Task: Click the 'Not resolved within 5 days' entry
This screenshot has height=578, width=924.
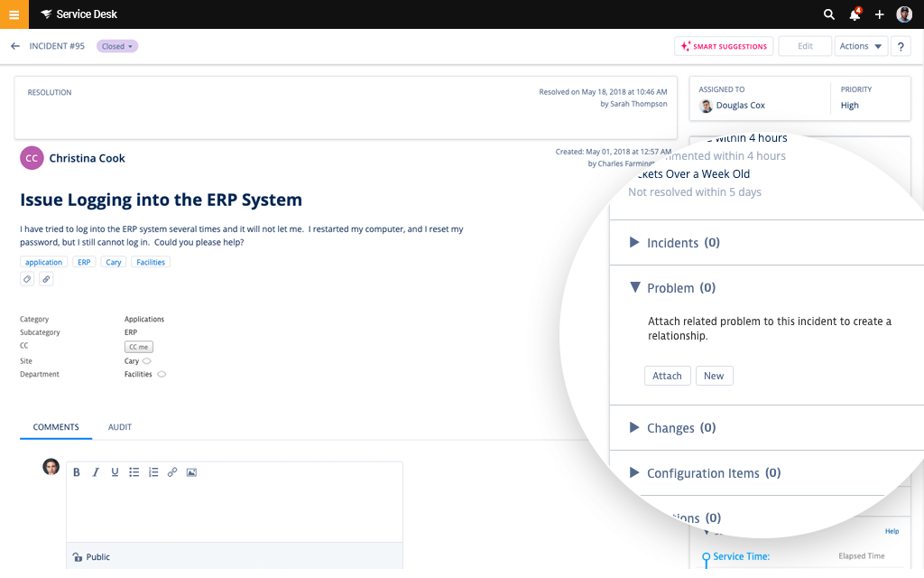Action: [x=695, y=192]
